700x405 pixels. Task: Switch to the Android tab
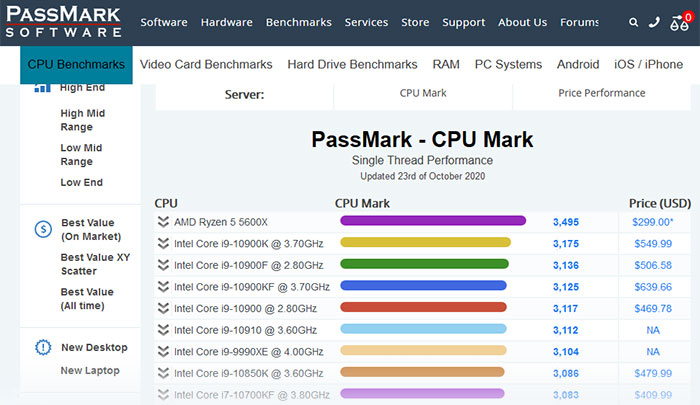(x=578, y=64)
